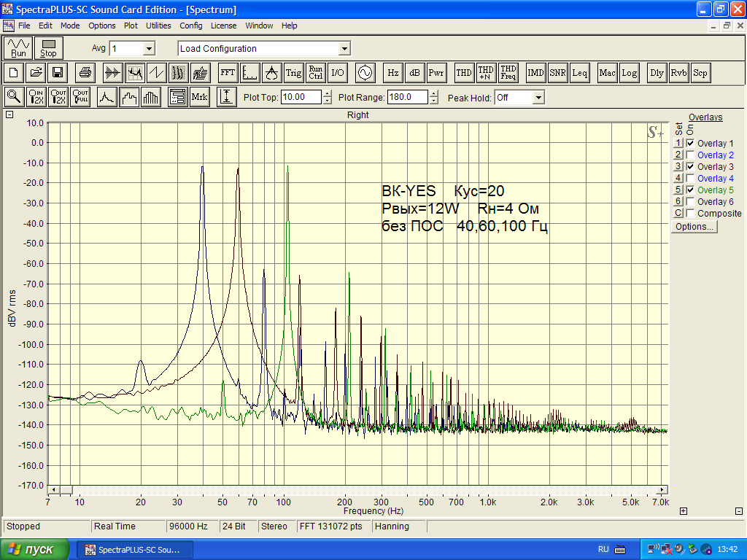Open the Peak Hold dropdown
This screenshot has height=560, width=747.
tap(538, 98)
